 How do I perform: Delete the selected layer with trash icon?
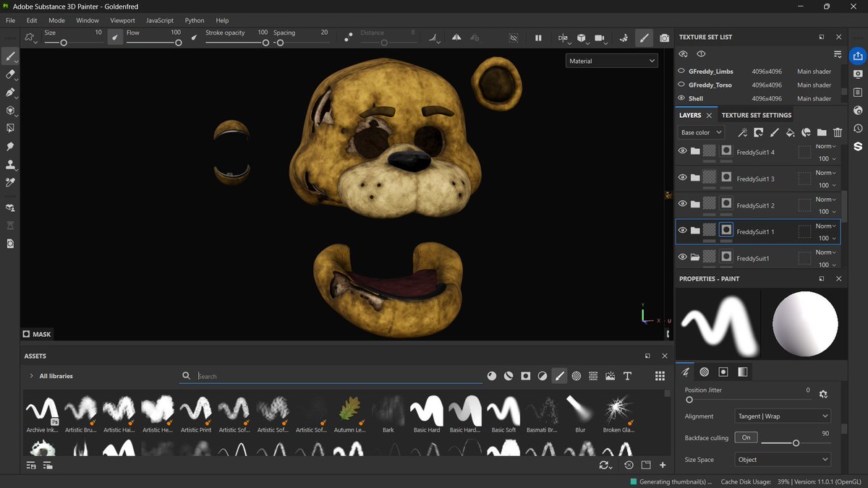(838, 132)
